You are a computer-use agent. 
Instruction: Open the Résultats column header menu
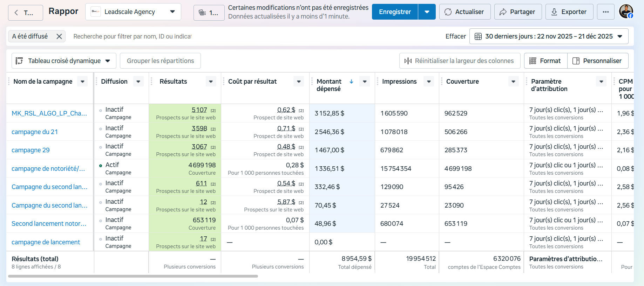coord(211,82)
